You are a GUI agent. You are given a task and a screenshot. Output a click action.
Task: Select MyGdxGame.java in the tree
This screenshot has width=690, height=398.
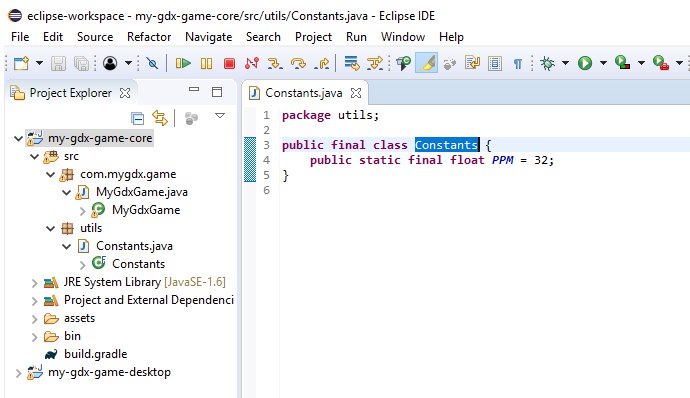[142, 192]
